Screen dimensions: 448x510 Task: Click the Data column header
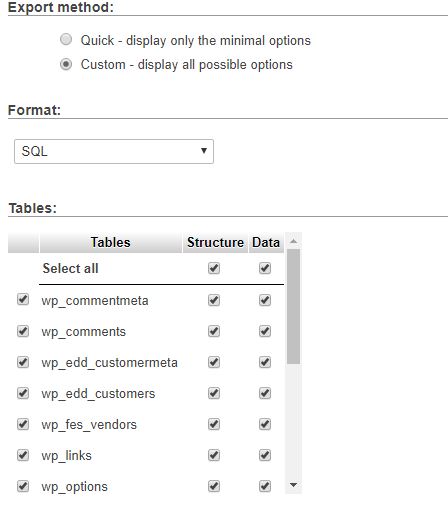(x=266, y=242)
